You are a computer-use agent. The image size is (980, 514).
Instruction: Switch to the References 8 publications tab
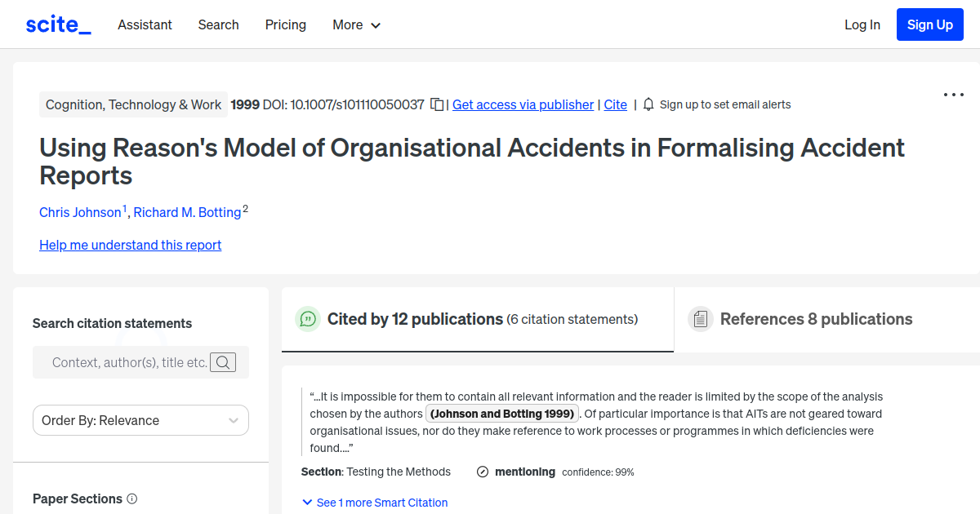[816, 319]
